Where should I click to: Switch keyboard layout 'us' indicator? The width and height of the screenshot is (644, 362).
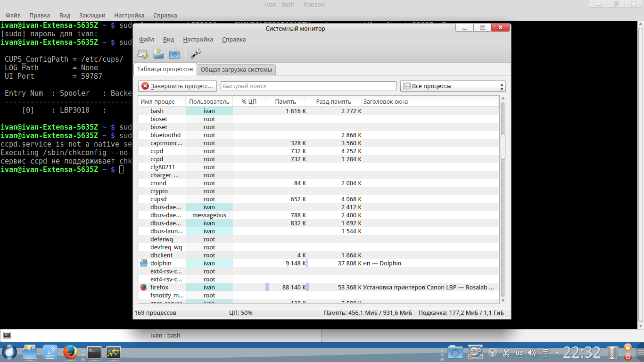click(519, 353)
